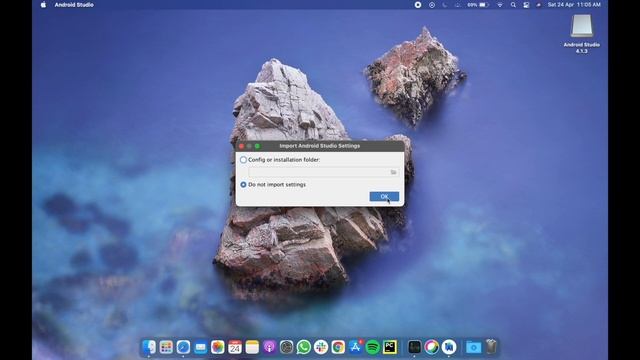This screenshot has width=640, height=360.
Task: Click the Do Not Disturb moon icon in the menu bar
Action: pyautogui.click(x=445, y=5)
